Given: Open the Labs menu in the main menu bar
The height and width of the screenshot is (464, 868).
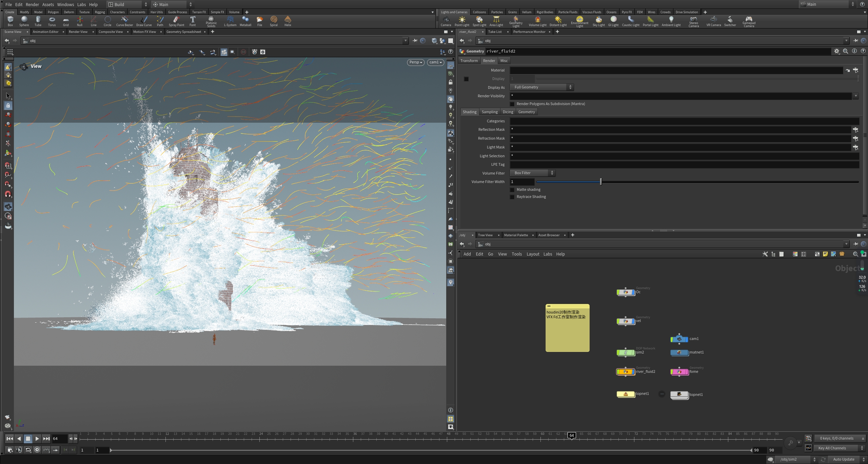Looking at the screenshot, I should pos(81,4).
